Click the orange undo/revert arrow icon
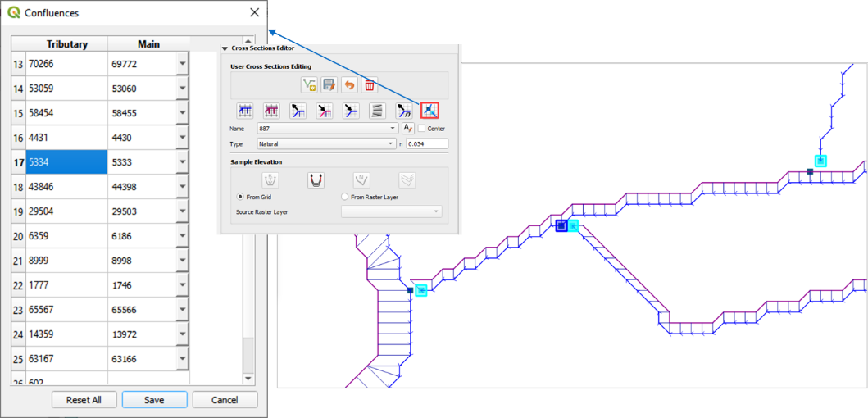 pos(349,85)
